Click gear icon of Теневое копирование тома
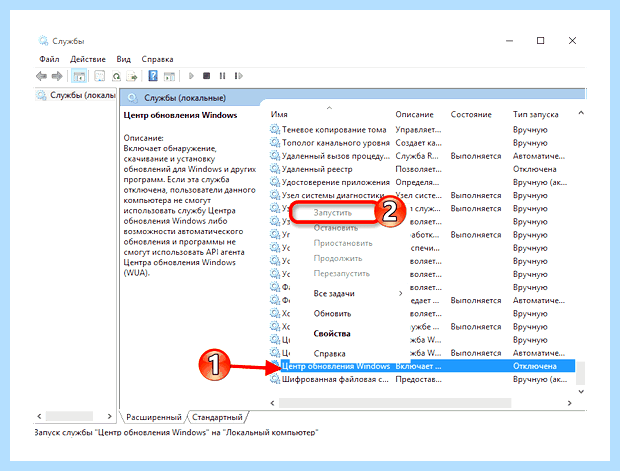This screenshot has height=471, width=620. (x=275, y=129)
